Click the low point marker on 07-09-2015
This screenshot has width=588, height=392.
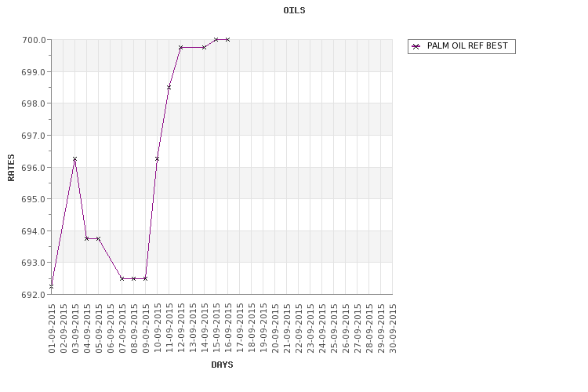click(122, 278)
